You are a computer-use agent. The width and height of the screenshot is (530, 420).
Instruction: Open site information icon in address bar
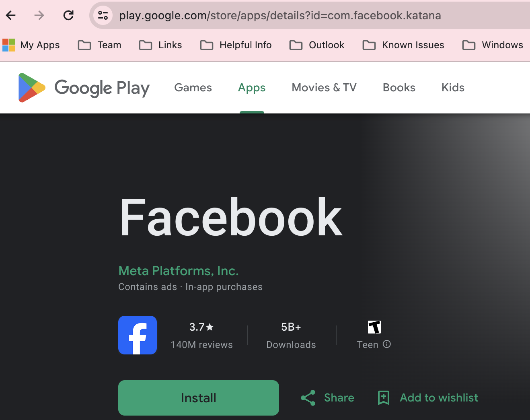pyautogui.click(x=103, y=16)
